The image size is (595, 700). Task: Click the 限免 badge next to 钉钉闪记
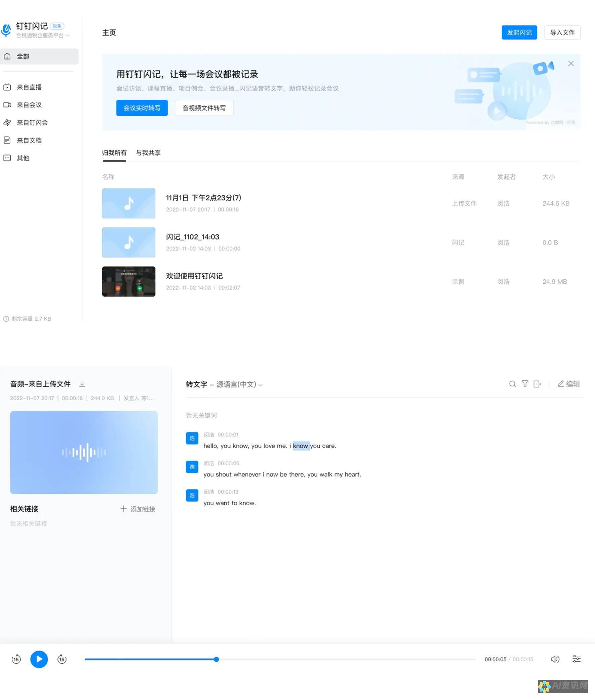(x=57, y=26)
